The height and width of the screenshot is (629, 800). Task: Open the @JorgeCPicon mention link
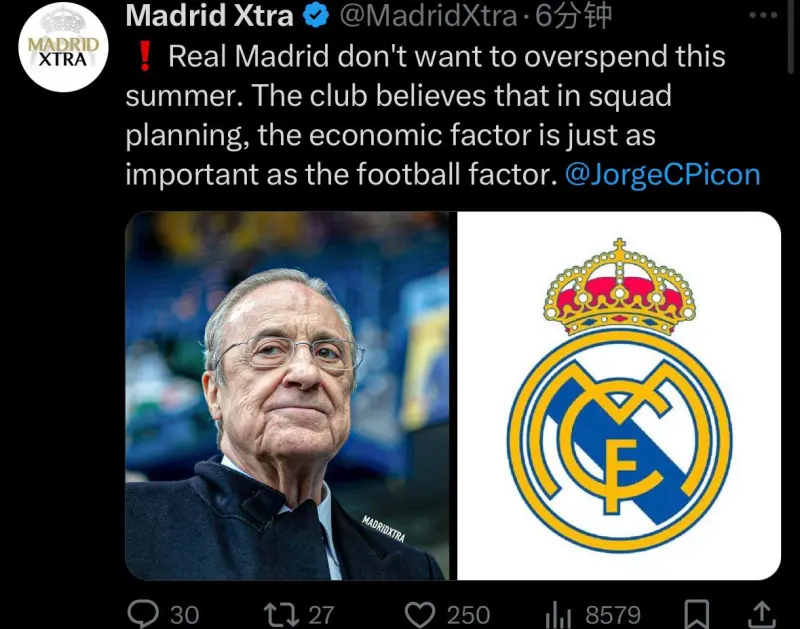663,174
